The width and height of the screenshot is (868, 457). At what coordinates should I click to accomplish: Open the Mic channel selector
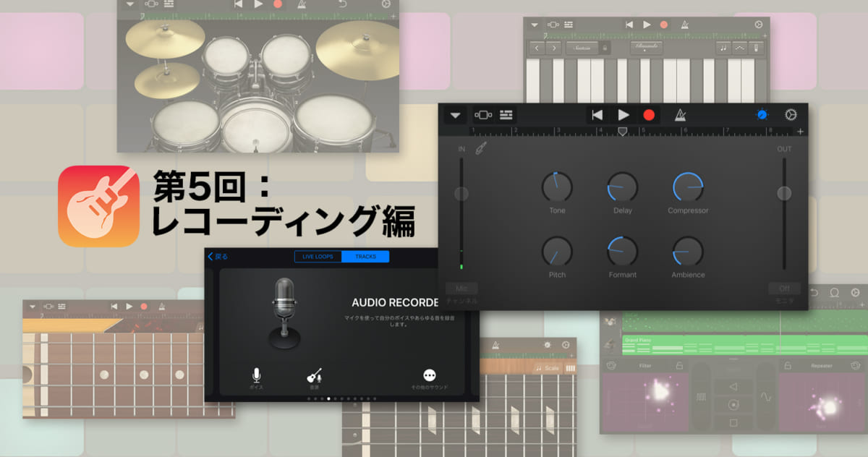[x=461, y=288]
